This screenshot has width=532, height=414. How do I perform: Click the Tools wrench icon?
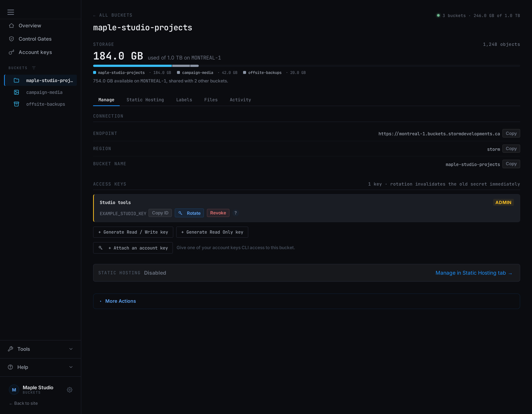[10, 349]
